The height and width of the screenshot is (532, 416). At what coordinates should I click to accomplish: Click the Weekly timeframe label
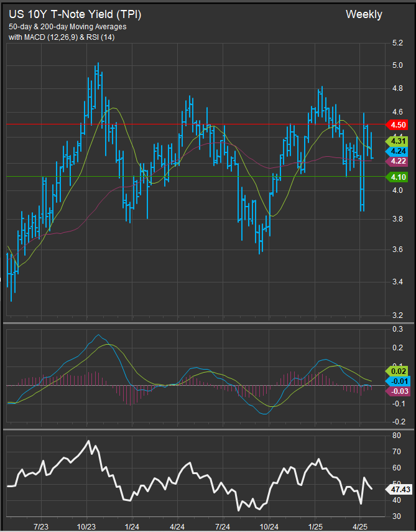pos(364,14)
